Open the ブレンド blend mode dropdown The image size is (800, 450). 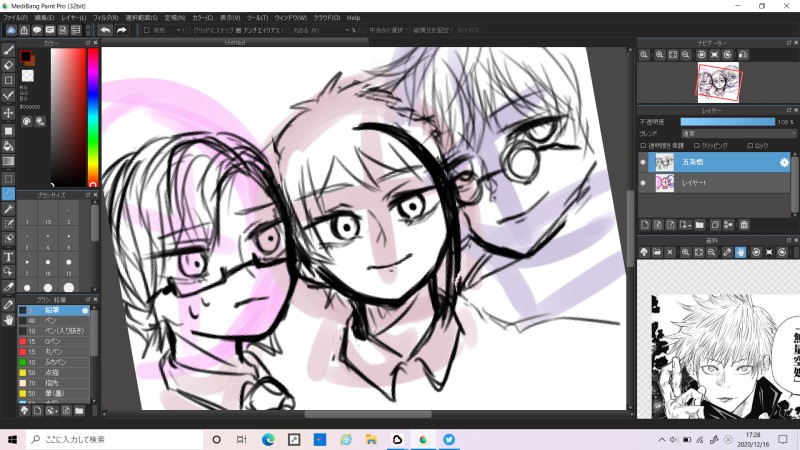737,134
